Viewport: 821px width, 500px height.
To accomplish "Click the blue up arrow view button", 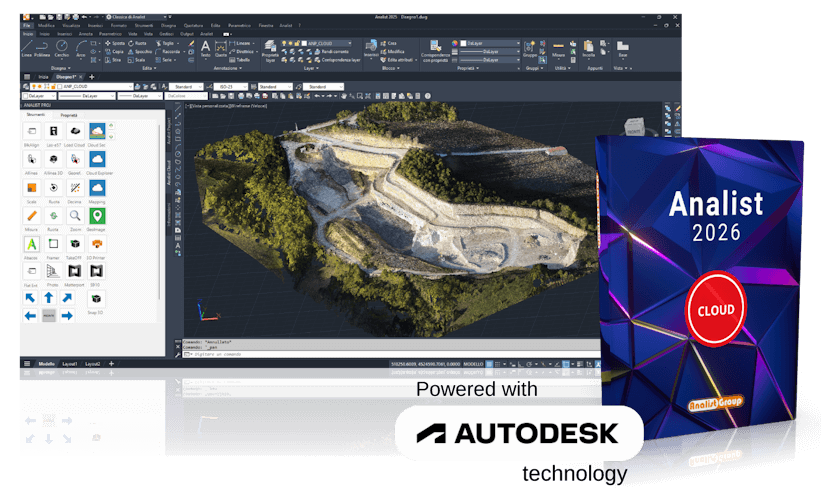I will (x=49, y=298).
